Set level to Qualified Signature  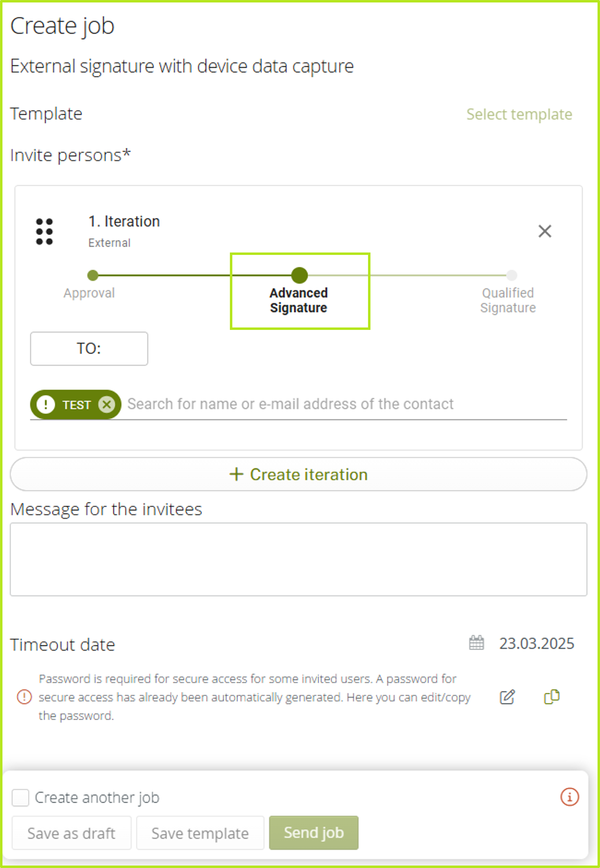pos(511,276)
